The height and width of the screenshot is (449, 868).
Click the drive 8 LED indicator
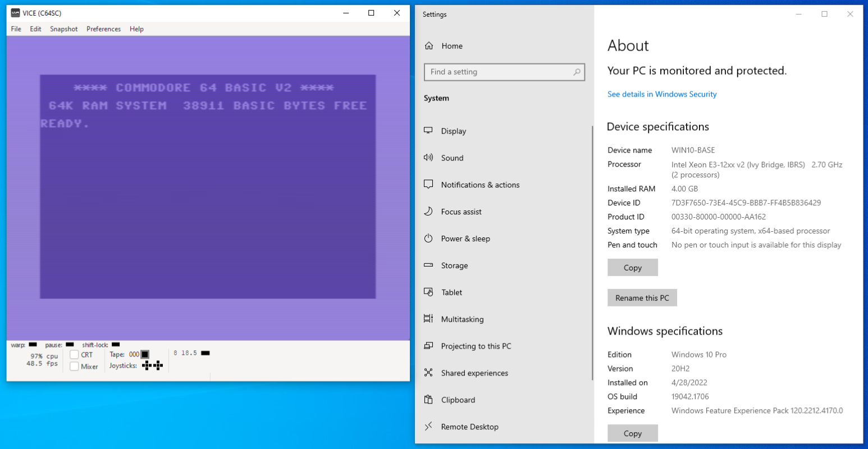coord(205,353)
